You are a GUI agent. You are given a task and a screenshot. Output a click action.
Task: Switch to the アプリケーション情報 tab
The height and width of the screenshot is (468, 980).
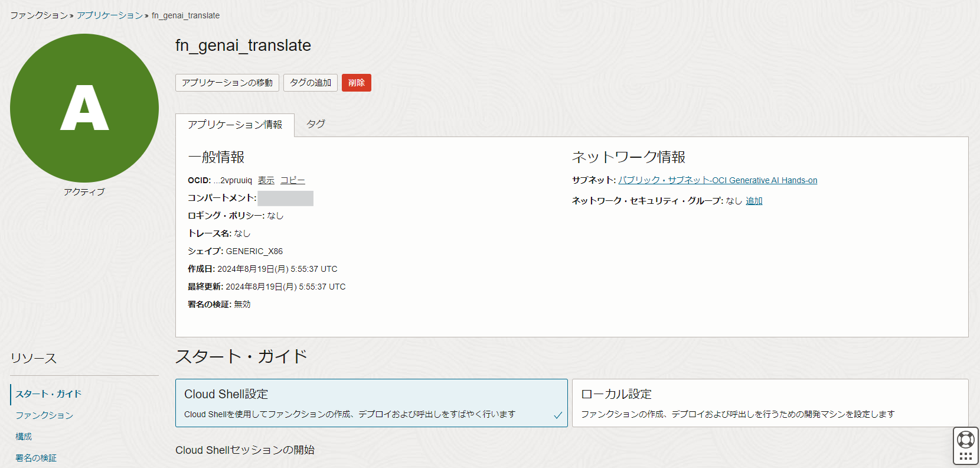tap(235, 125)
